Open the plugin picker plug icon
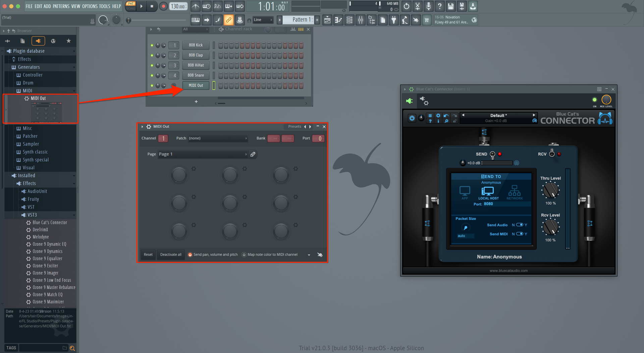644x353 pixels. pos(393,20)
